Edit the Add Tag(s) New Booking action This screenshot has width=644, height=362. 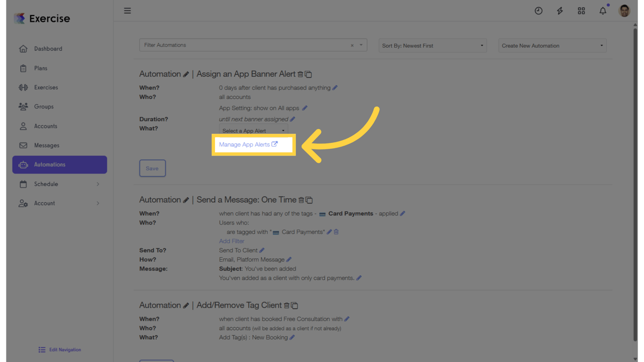click(292, 337)
